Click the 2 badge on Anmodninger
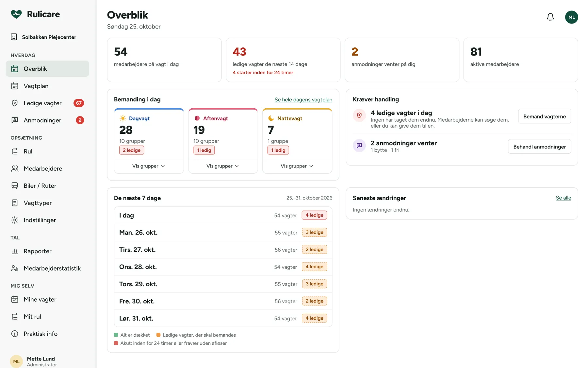Screen dimensions: 588x368 [x=80, y=120]
